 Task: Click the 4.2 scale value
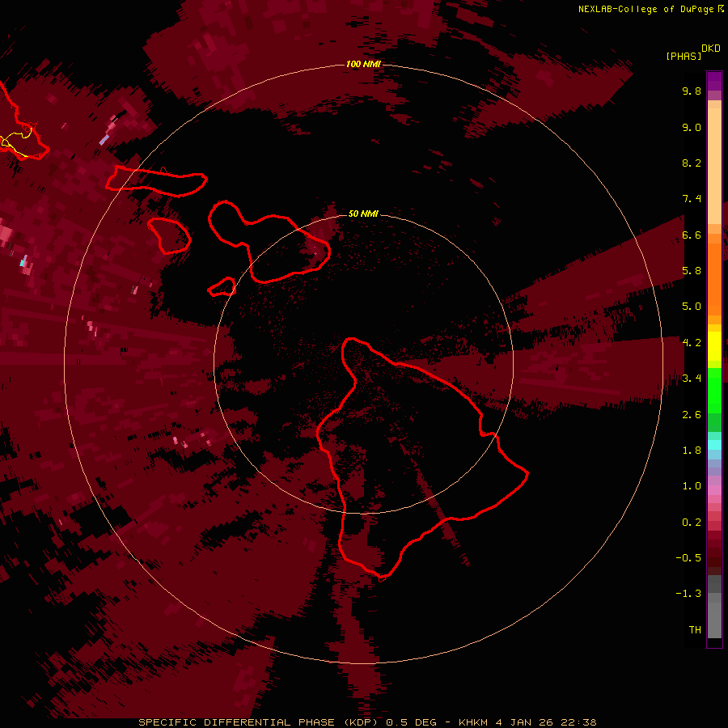[x=692, y=343]
